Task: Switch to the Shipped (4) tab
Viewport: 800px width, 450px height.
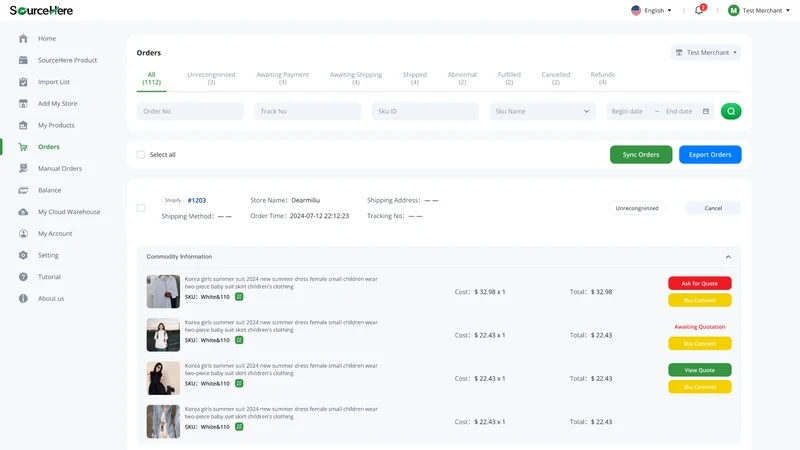Action: click(414, 78)
